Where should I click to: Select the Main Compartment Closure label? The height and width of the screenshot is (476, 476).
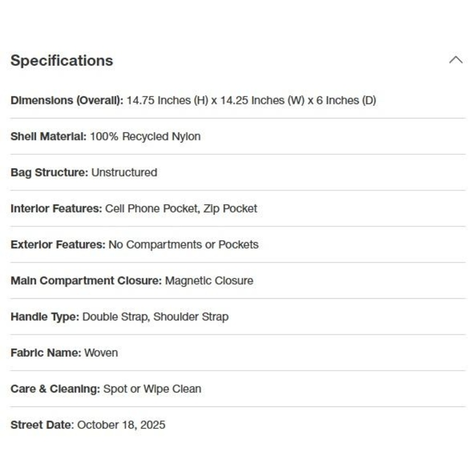(x=86, y=281)
